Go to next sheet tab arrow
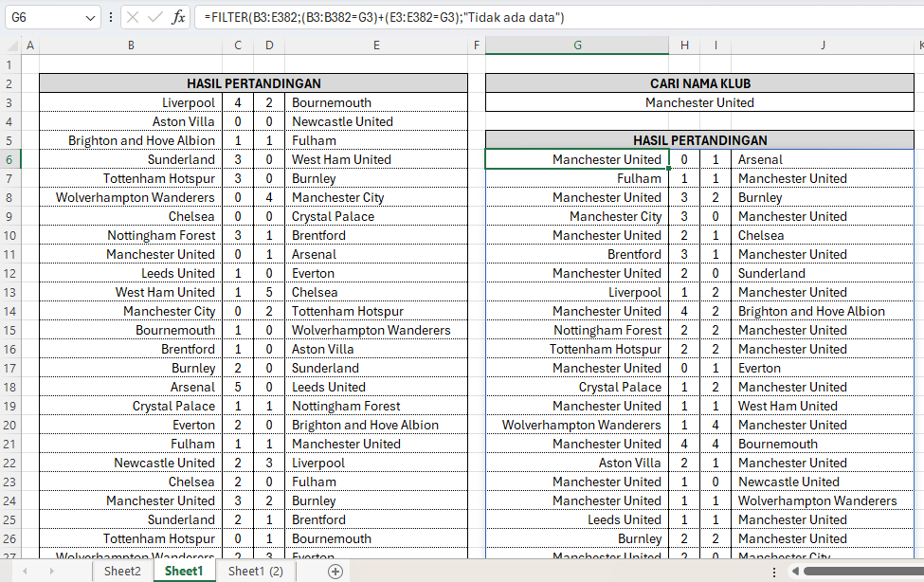 [51, 571]
